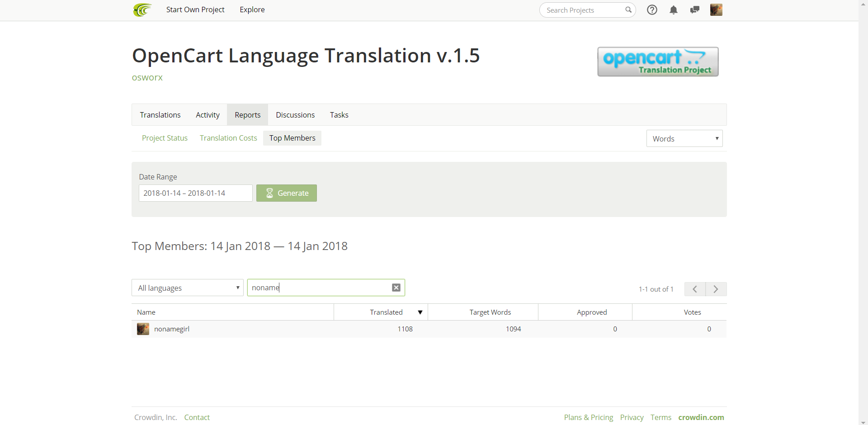The width and height of the screenshot is (868, 425).
Task: Click Explore in the top navigation
Action: tap(252, 9)
